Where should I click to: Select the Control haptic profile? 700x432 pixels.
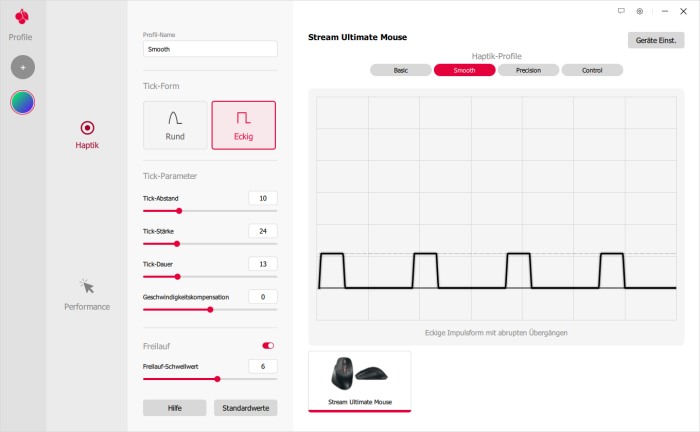592,71
